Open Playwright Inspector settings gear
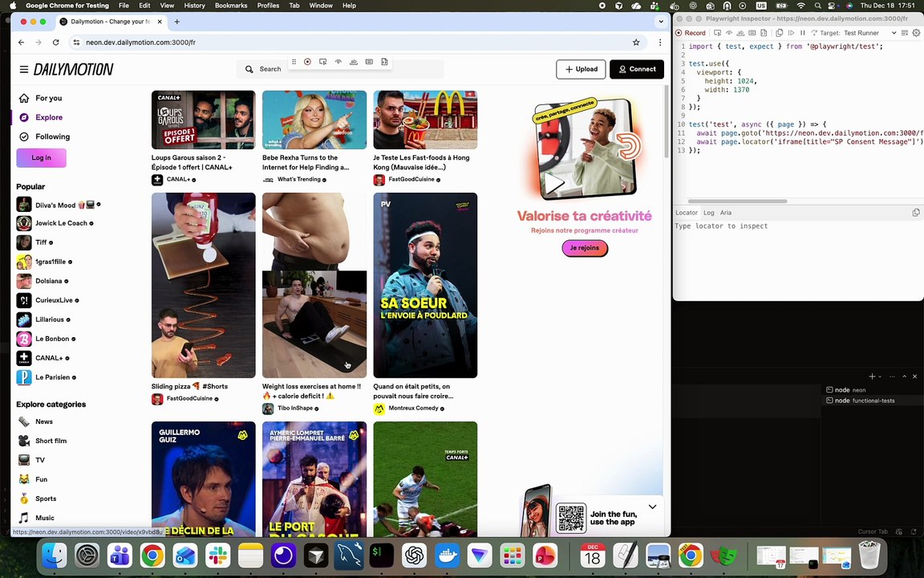This screenshot has height=578, width=924. 916,33
